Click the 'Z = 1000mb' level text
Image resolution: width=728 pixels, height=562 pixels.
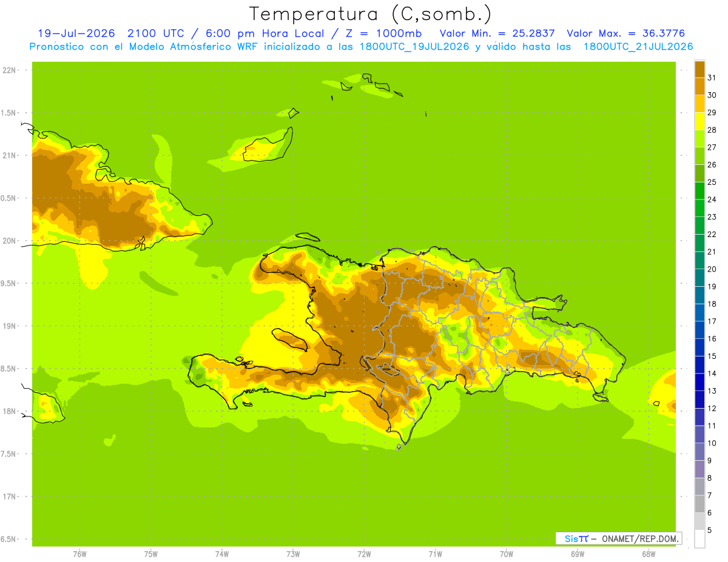pyautogui.click(x=384, y=33)
